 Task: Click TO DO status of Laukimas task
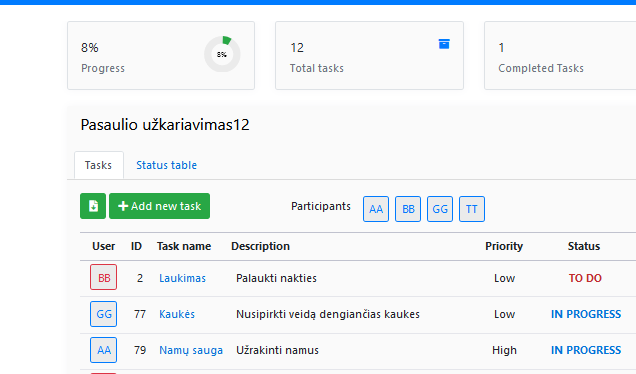click(585, 278)
